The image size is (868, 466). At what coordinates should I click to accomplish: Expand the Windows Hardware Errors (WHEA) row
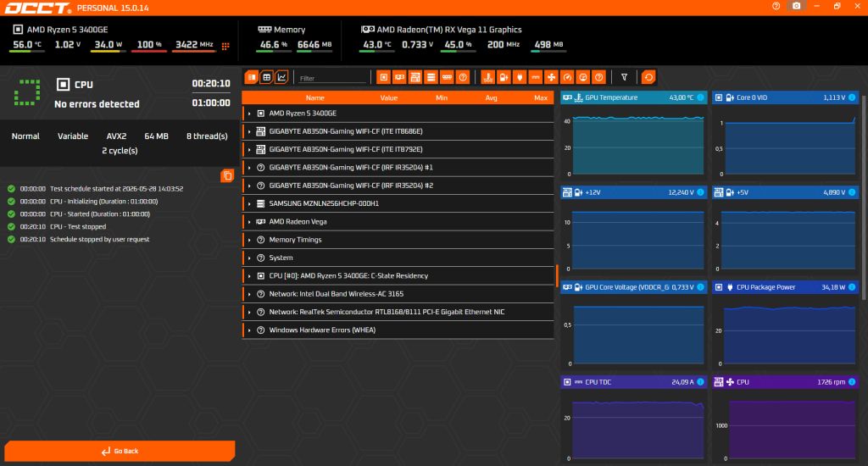[249, 330]
